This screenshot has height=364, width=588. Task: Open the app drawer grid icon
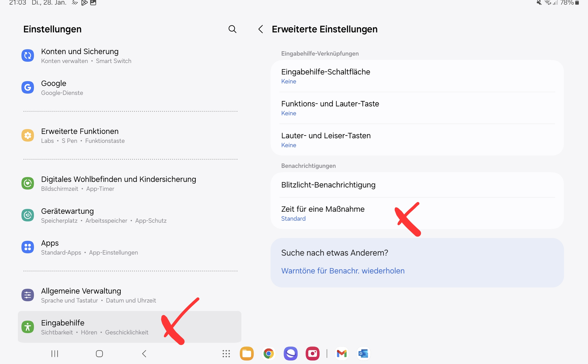[x=226, y=354]
